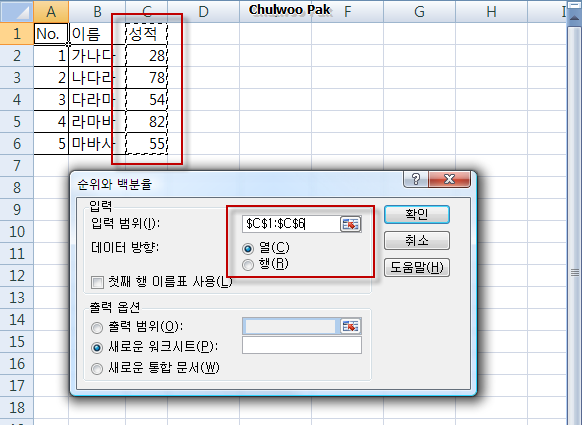The image size is (582, 425).
Task: Check the 첫째 행 이름표 사용 checkbox
Action: point(97,282)
